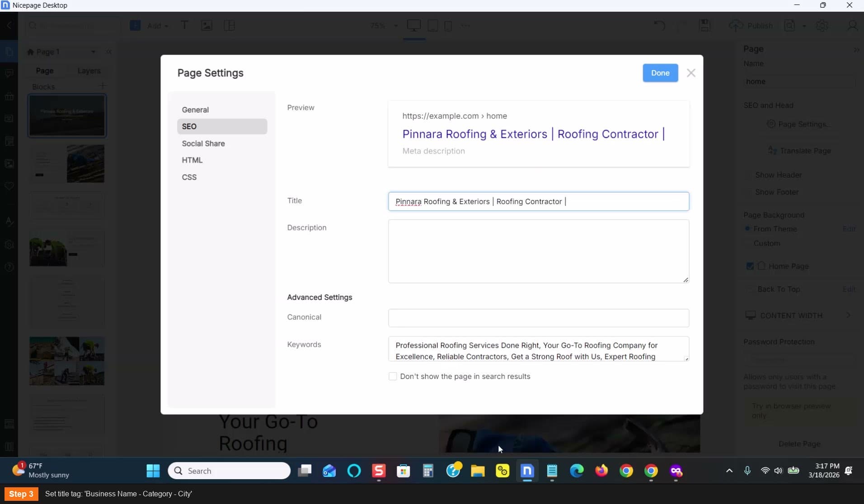This screenshot has height=504, width=864.
Task: Switch to tablet view mode
Action: click(433, 25)
